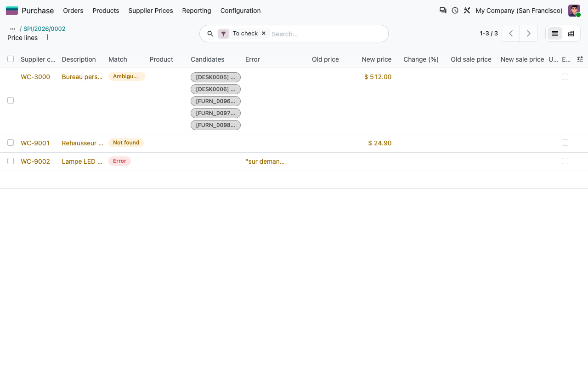Image resolution: width=588 pixels, height=368 pixels.
Task: Open the Purchase app home icon
Action: pos(12,11)
